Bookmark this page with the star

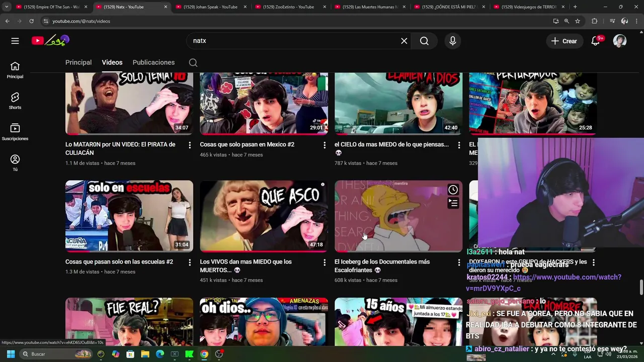(x=578, y=21)
